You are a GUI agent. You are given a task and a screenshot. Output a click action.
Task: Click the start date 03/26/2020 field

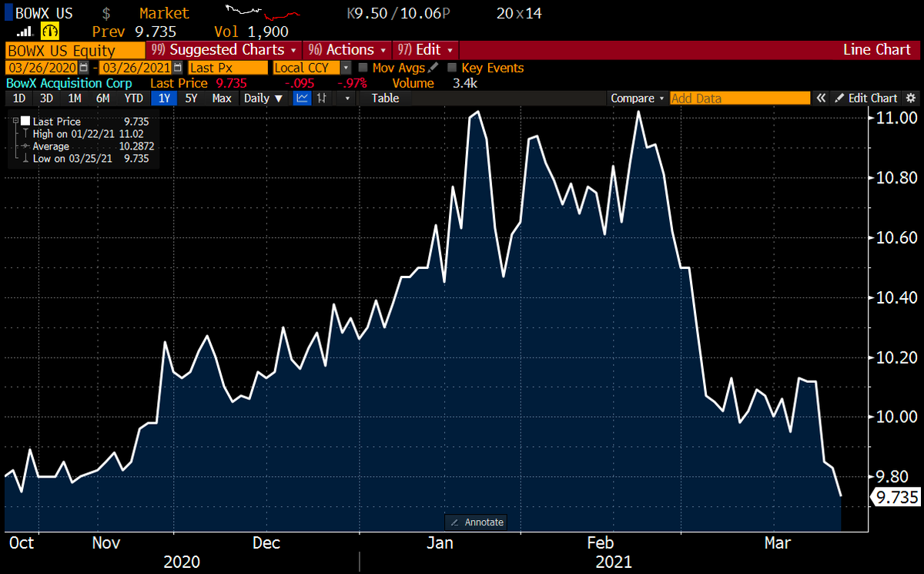pyautogui.click(x=42, y=68)
